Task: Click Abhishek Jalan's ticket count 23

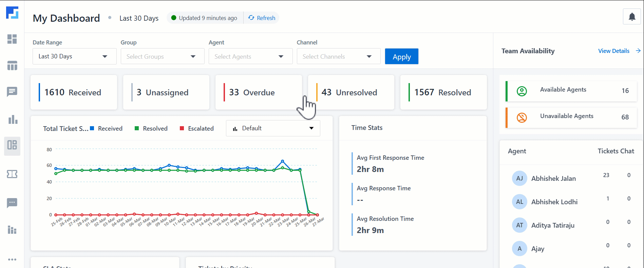Action: (x=606, y=175)
